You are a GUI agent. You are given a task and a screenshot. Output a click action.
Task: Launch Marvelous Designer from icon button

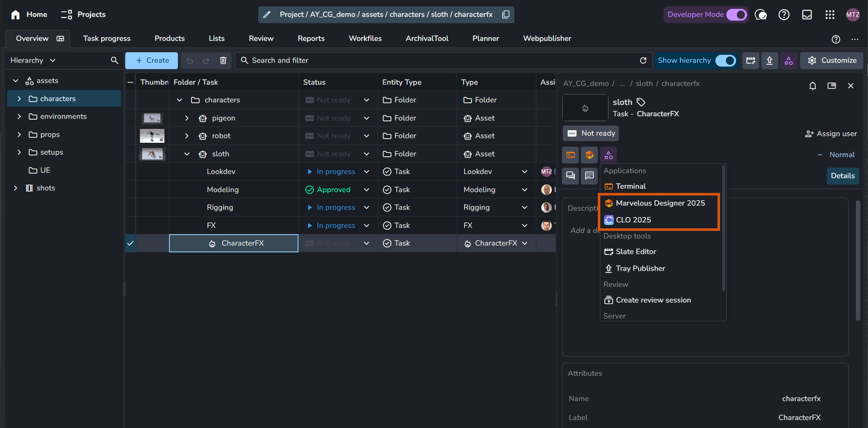click(589, 155)
